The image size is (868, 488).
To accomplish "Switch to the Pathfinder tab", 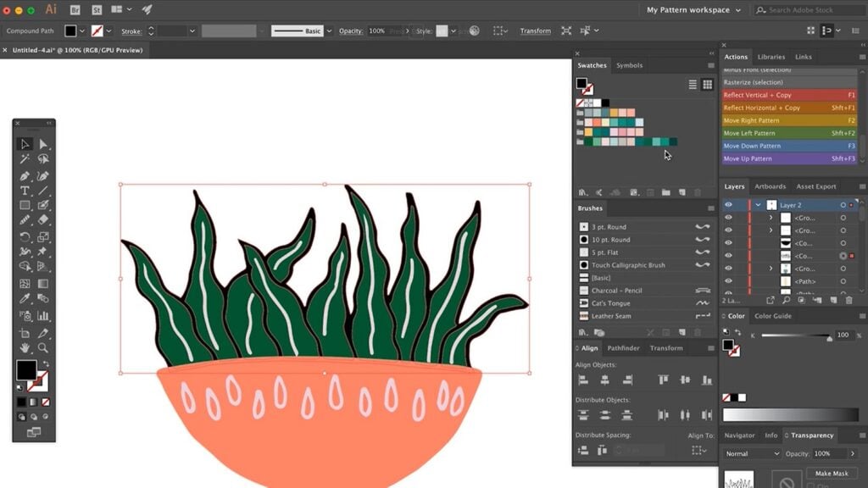I will [623, 348].
